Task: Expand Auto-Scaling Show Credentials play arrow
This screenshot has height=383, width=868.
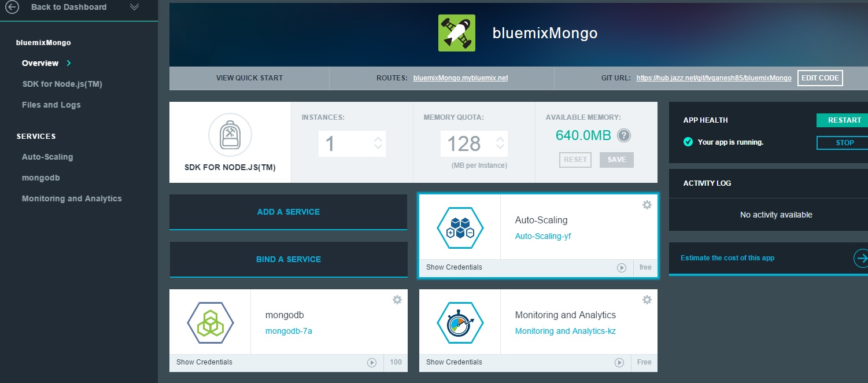Action: pos(621,268)
